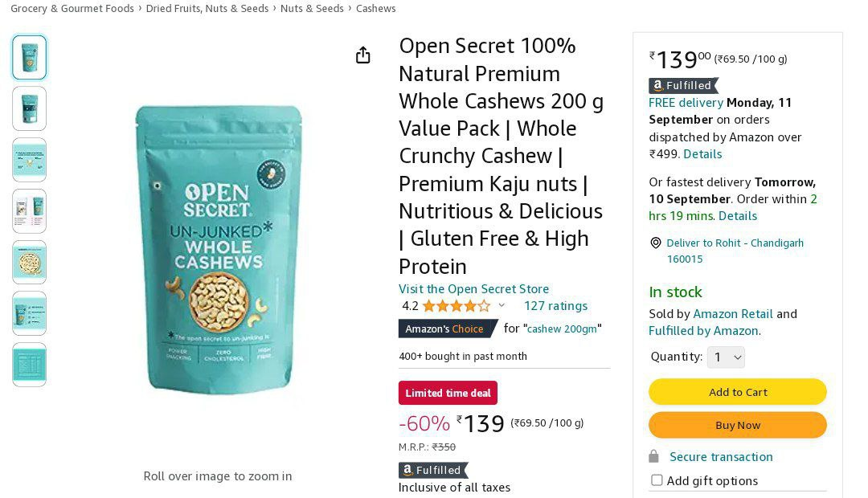
Task: Click the Add to Cart button
Action: 737,392
